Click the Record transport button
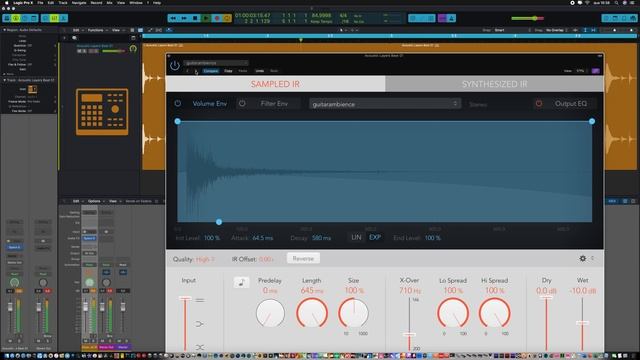Screen dimensions: 640x360 pos(217,18)
